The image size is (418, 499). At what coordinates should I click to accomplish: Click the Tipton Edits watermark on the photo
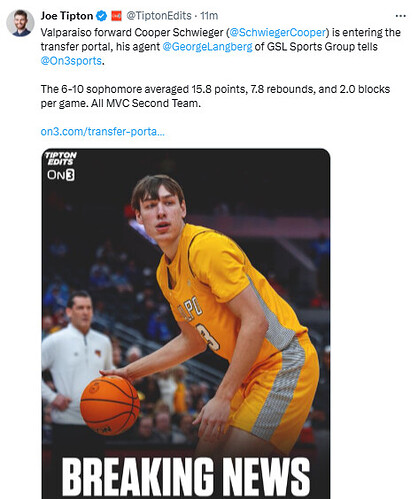(x=61, y=159)
